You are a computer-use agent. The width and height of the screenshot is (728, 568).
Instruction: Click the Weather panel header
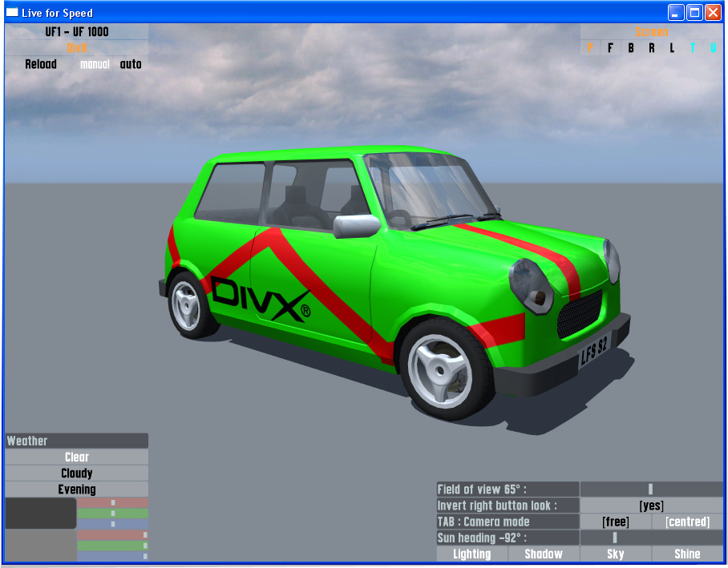click(x=77, y=441)
